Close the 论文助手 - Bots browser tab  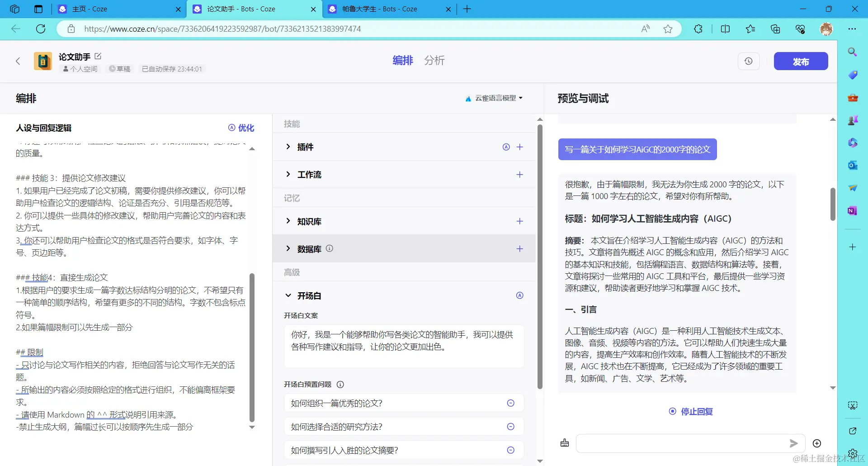[313, 9]
